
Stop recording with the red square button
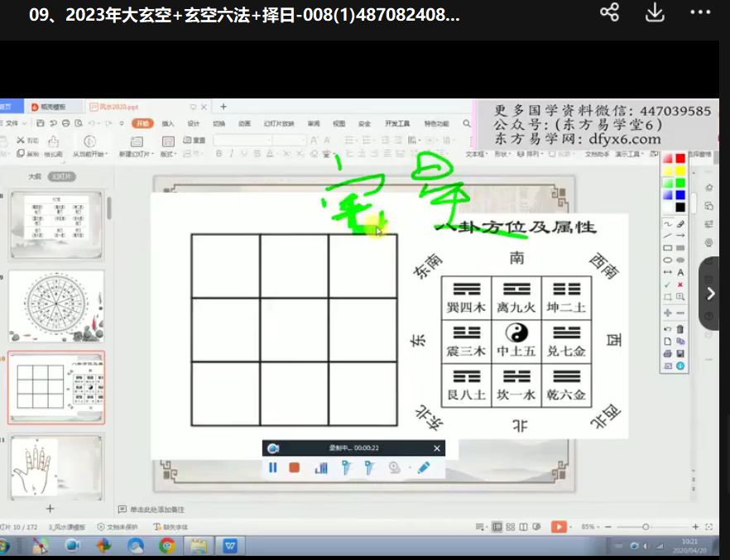[294, 467]
